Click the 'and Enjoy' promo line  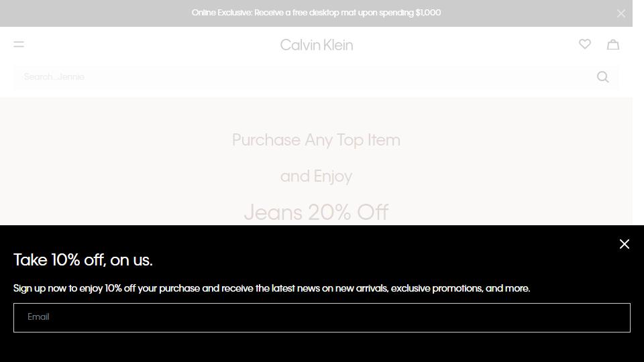coord(316,176)
